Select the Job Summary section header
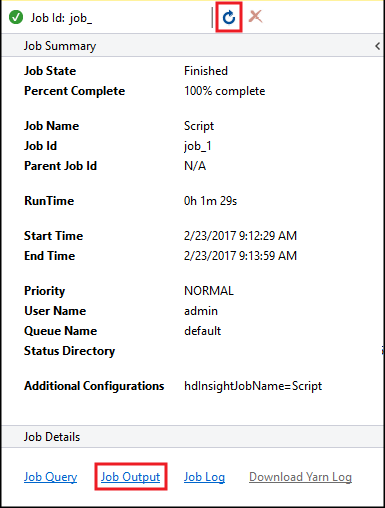385x508 pixels. tap(192, 46)
